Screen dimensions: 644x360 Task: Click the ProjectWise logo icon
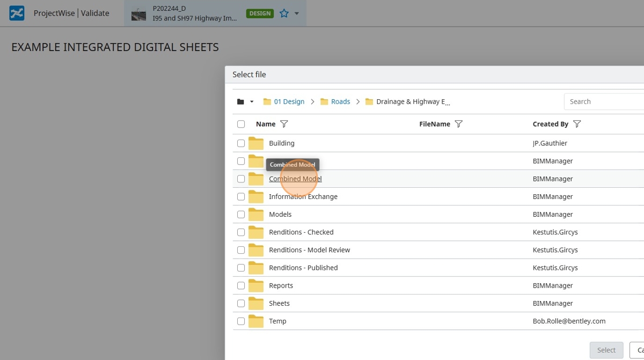click(17, 13)
